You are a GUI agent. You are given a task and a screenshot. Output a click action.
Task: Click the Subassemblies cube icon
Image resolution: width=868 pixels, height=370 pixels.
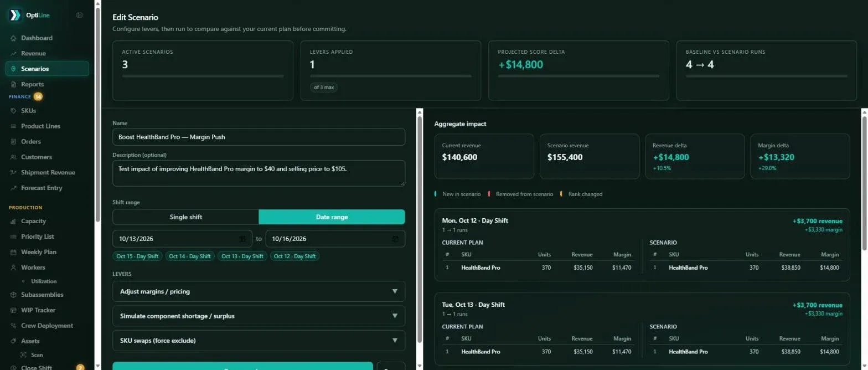(13, 295)
